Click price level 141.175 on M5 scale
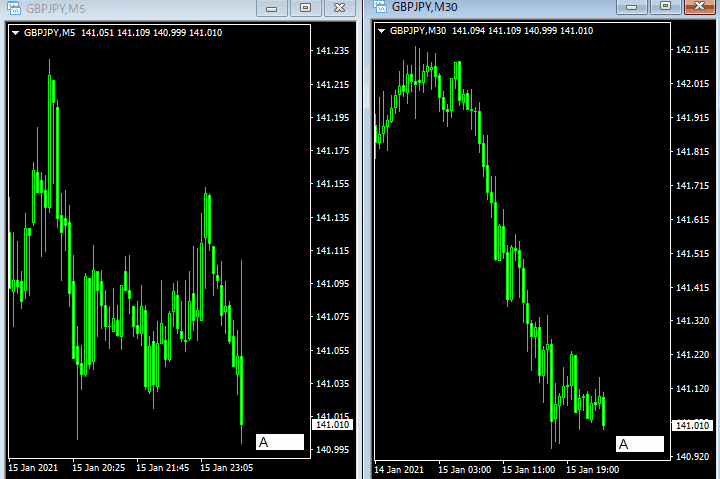 click(332, 151)
